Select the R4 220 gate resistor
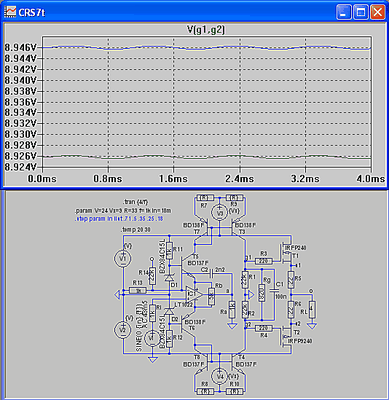 coord(264,329)
